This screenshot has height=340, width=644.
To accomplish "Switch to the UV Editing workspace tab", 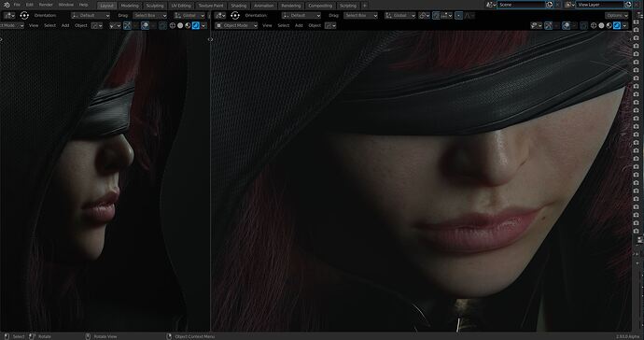I will [x=181, y=6].
